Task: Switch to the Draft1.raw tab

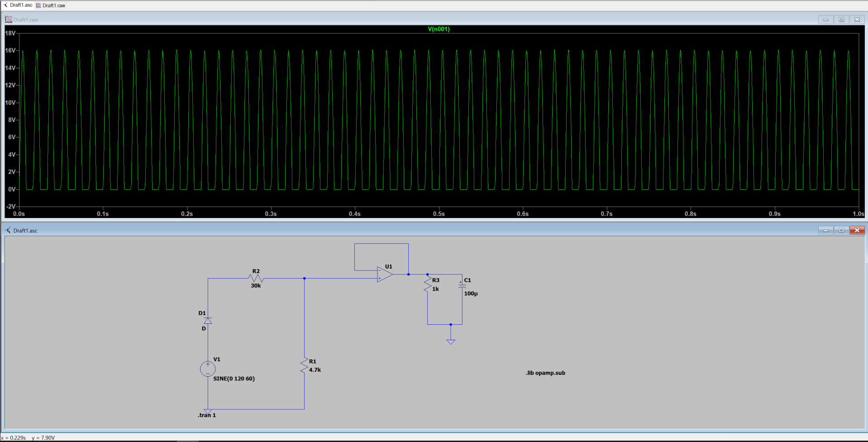Action: pos(51,5)
